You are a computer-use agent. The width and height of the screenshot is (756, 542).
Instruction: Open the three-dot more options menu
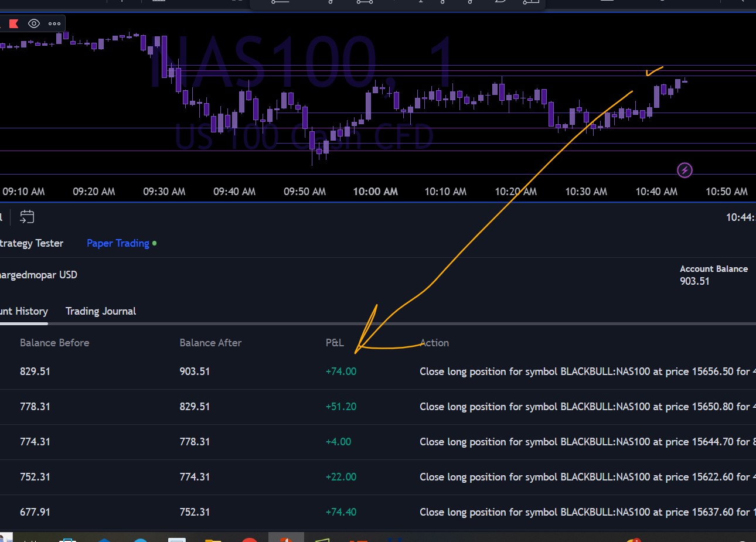[x=55, y=23]
